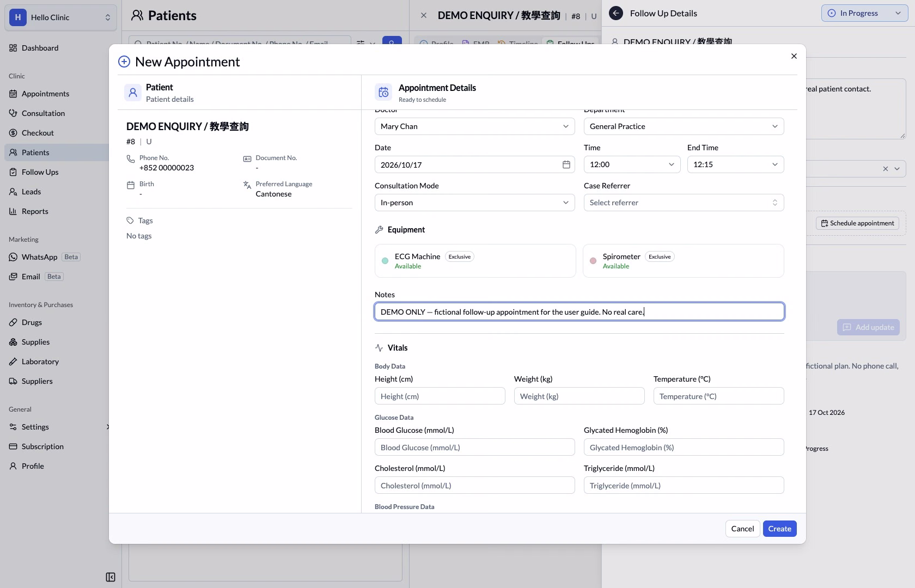
Task: Click the back arrow in Follow Up Details
Action: [x=616, y=13]
